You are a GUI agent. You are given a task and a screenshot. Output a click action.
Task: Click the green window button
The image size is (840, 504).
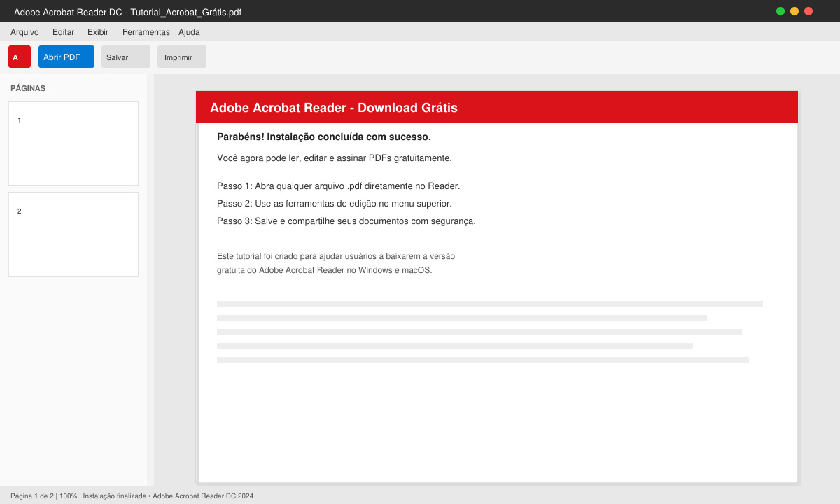coord(780,11)
